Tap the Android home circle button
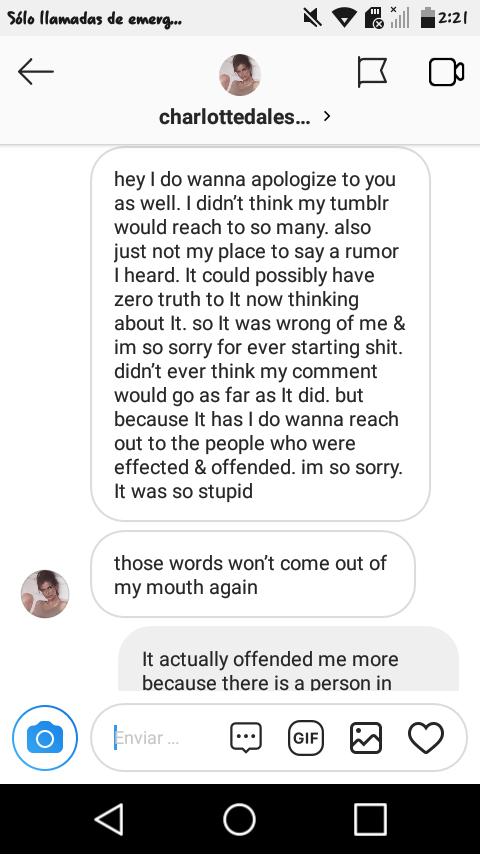 (x=240, y=819)
